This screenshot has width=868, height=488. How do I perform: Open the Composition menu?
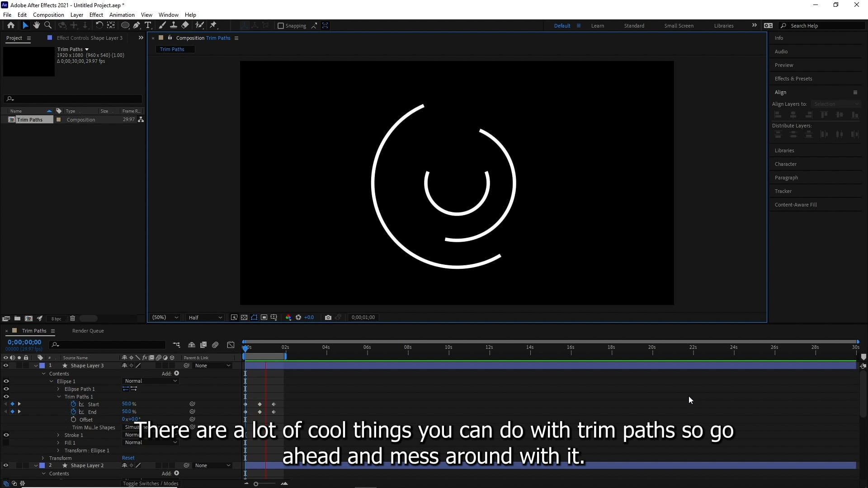point(48,14)
